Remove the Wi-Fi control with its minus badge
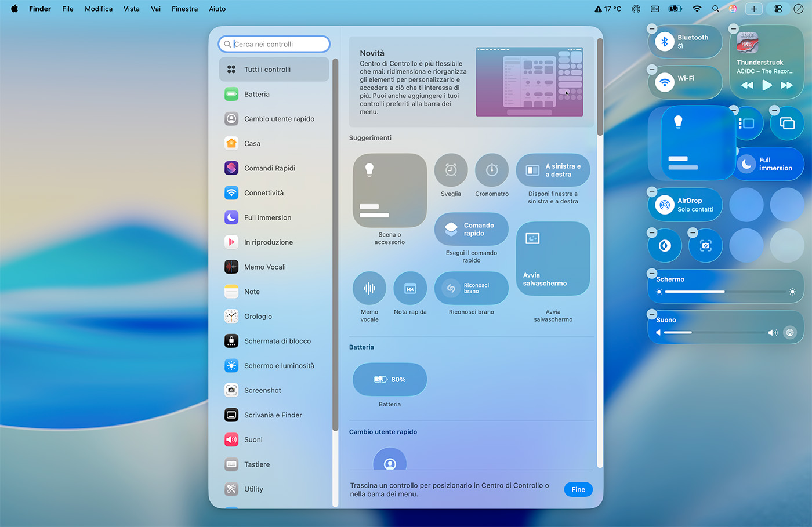This screenshot has width=812, height=527. coord(651,68)
